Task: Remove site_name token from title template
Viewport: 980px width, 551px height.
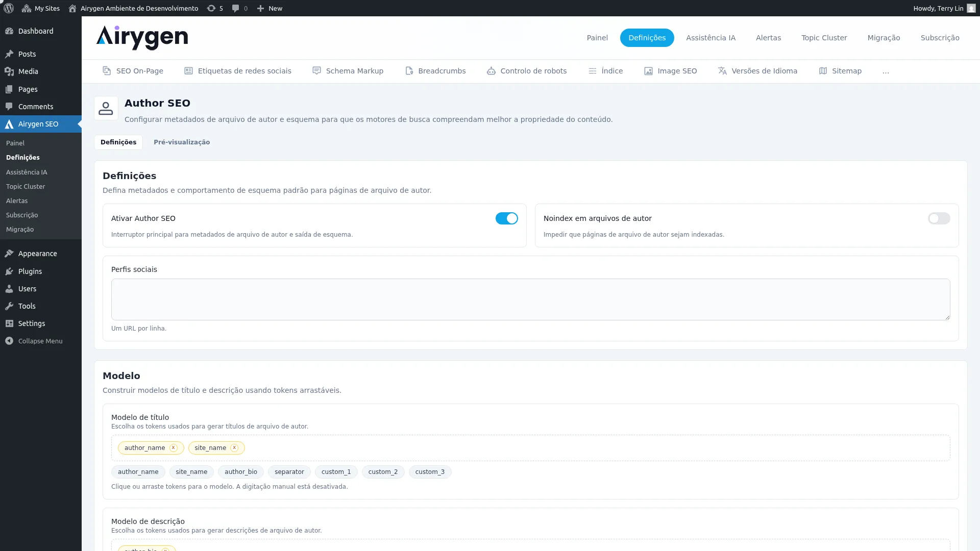Action: coord(234,448)
